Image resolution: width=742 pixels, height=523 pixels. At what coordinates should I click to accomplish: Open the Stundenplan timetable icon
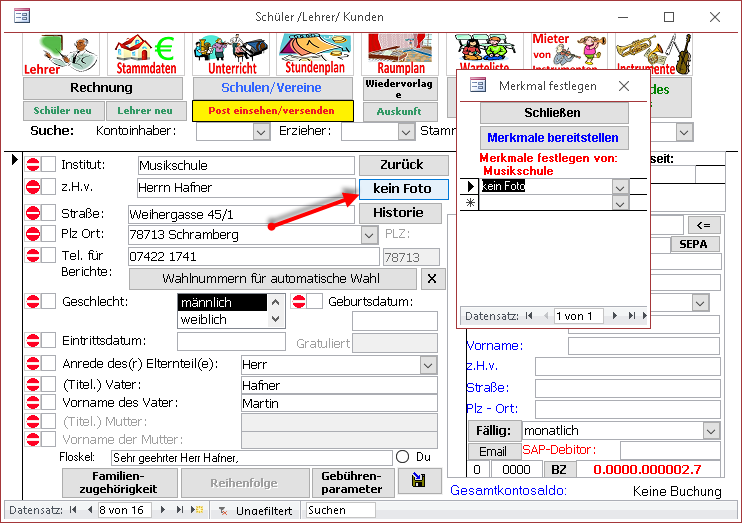point(315,54)
